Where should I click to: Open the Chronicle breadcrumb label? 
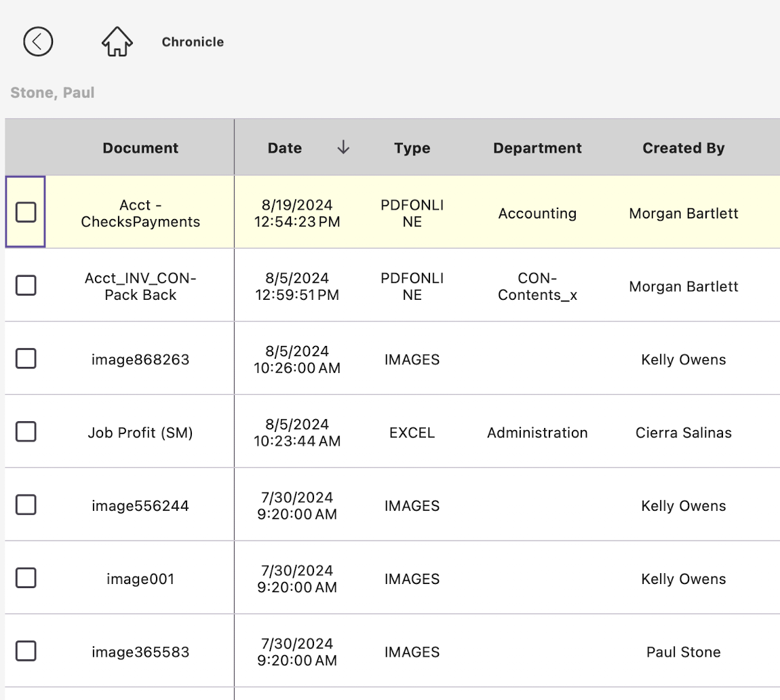coord(193,42)
